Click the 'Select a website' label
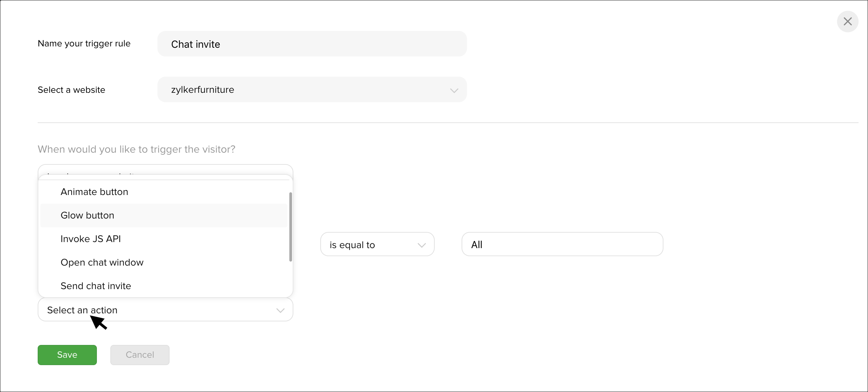The height and width of the screenshot is (392, 868). [x=71, y=90]
